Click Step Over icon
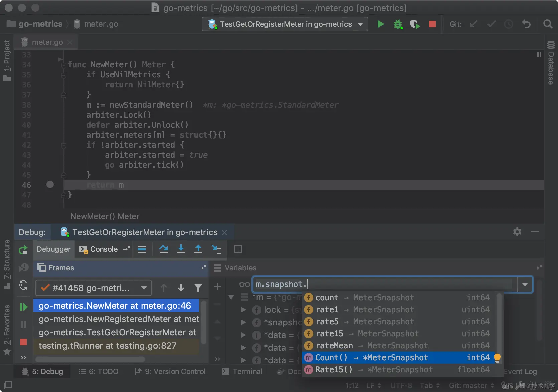The height and width of the screenshot is (392, 558). [163, 249]
